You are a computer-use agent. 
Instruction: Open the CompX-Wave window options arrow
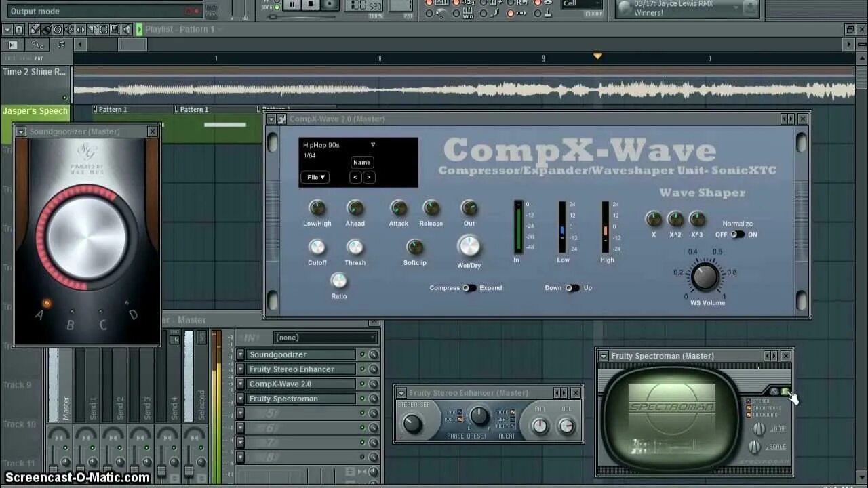[271, 119]
